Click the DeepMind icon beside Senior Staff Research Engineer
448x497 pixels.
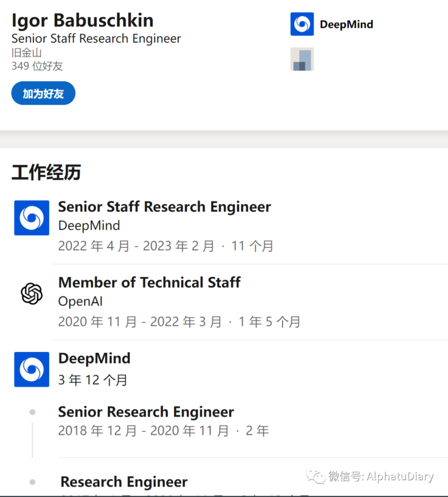pyautogui.click(x=31, y=218)
